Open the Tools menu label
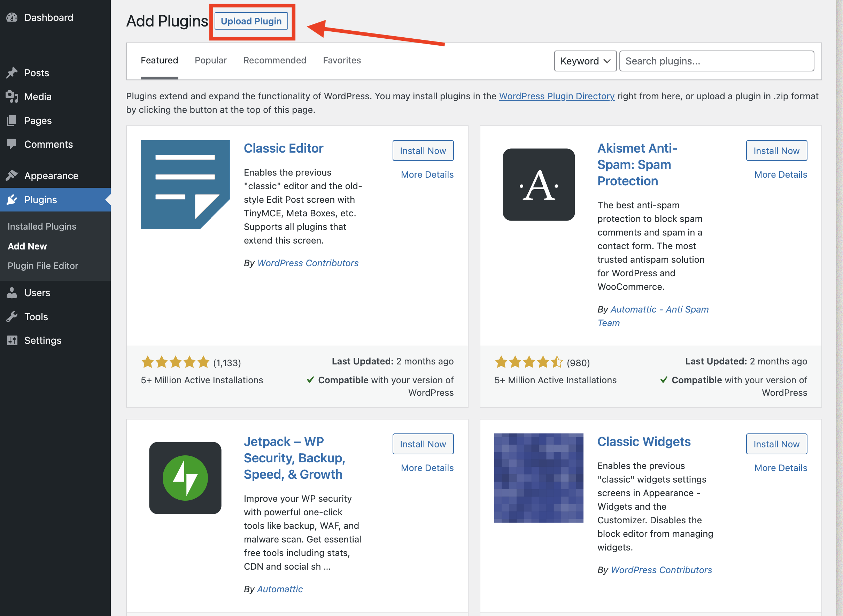 pyautogui.click(x=36, y=317)
